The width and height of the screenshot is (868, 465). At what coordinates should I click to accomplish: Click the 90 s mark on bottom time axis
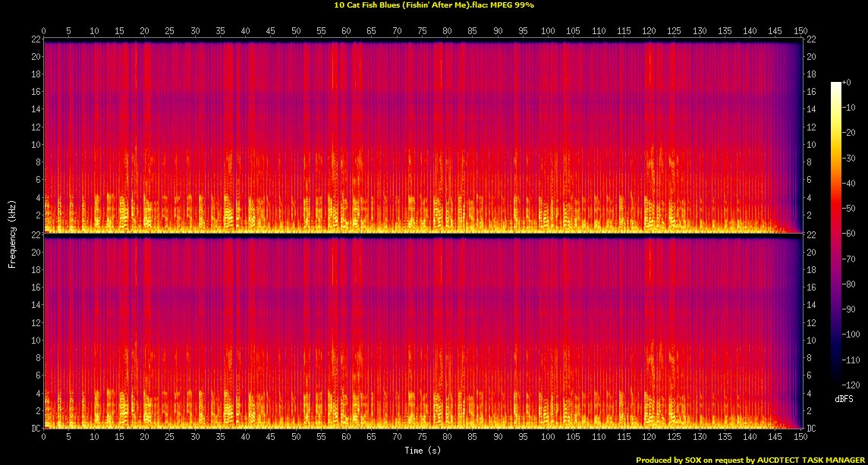[498, 438]
